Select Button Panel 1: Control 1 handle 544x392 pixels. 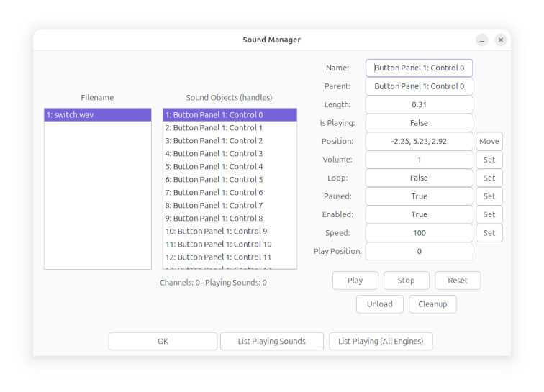click(x=230, y=127)
